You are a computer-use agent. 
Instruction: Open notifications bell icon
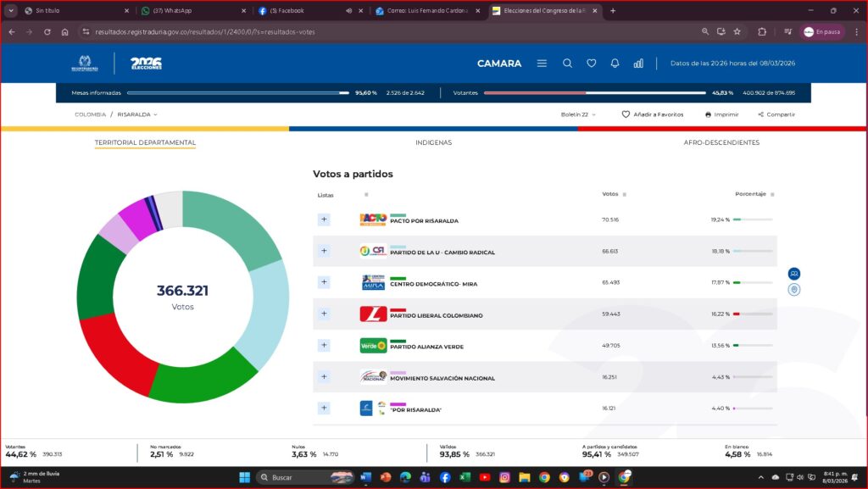point(615,64)
